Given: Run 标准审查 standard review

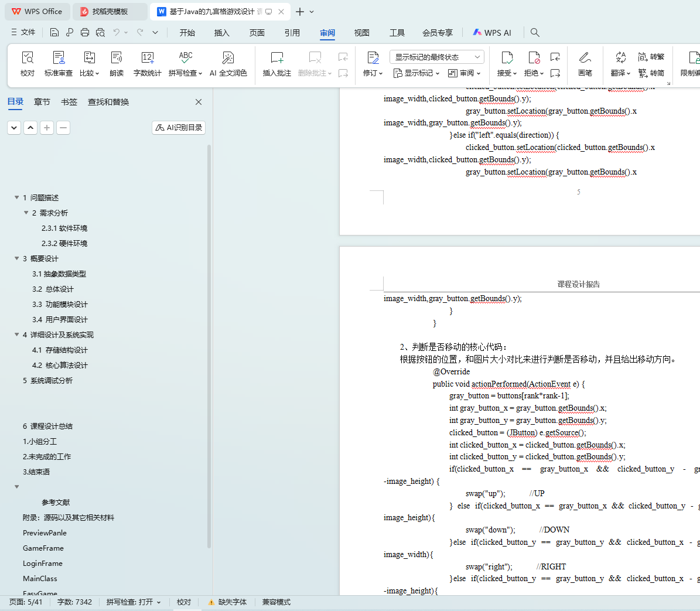Looking at the screenshot, I should click(59, 64).
